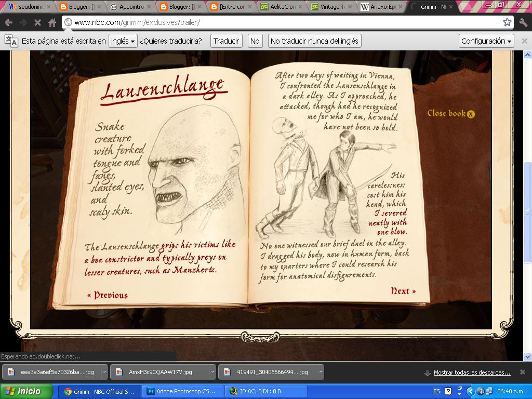Switch to the Appointro tab
Viewport: 532px width, 399px height.
tap(130, 7)
